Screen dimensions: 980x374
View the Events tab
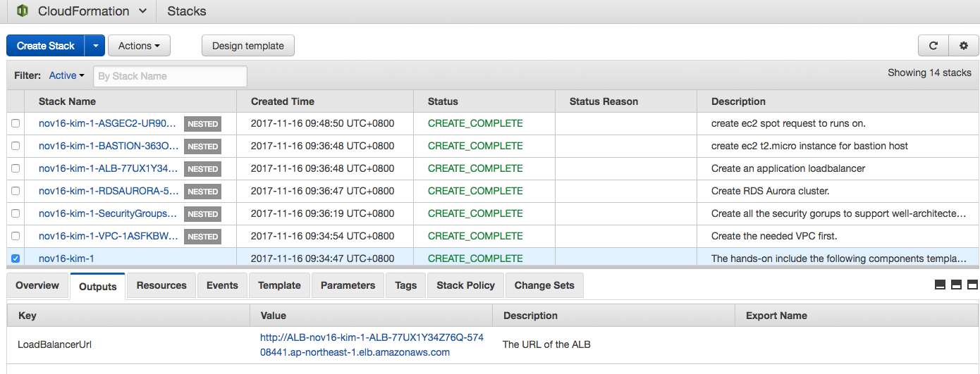pos(222,285)
